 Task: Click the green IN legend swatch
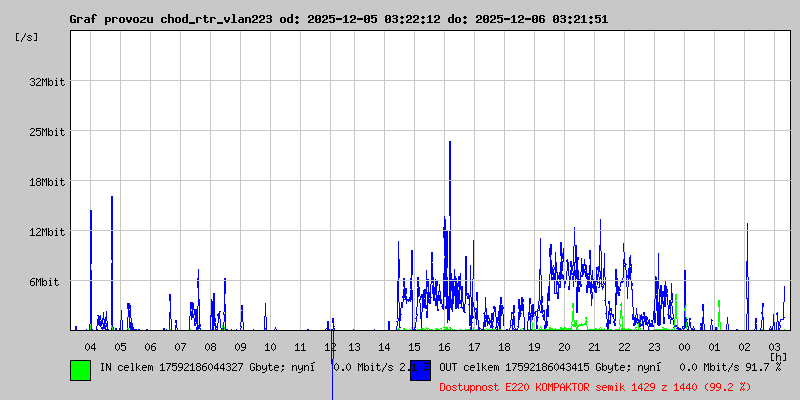point(80,369)
